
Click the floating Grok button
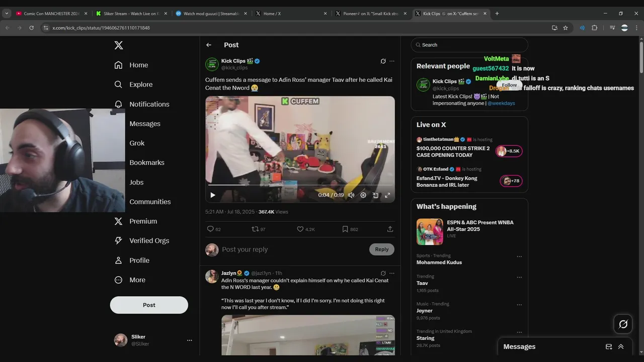pos(623,324)
